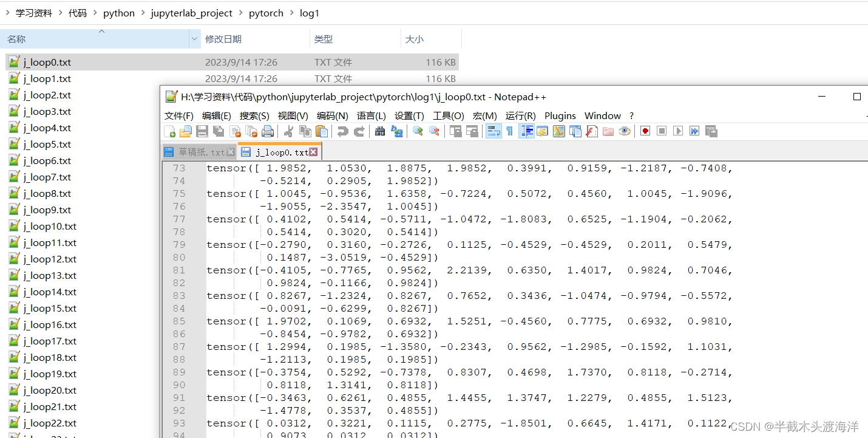Undo the last edit via toolbar
The image size is (868, 438).
[x=342, y=131]
